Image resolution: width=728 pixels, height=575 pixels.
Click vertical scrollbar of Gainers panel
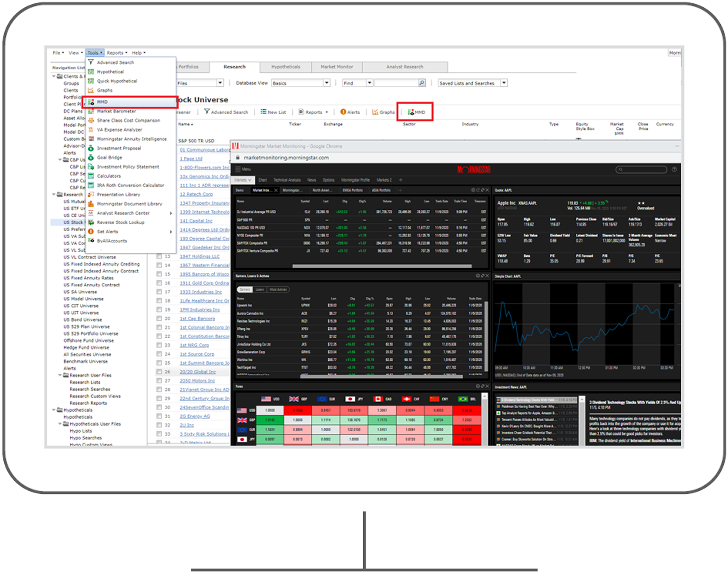point(486,336)
